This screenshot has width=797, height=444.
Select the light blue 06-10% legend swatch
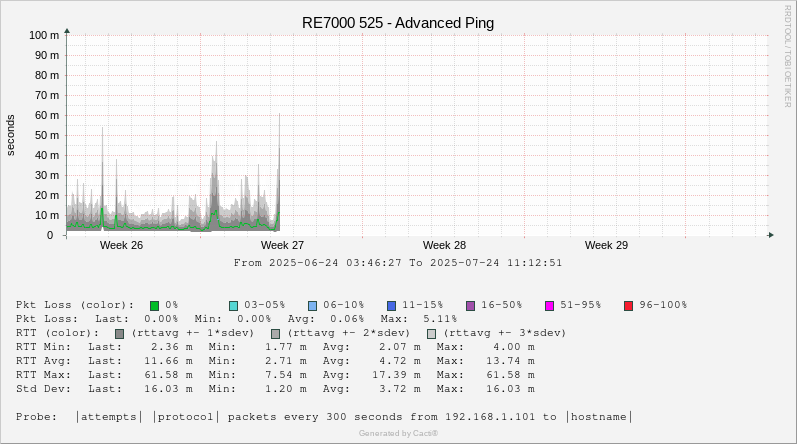(313, 305)
